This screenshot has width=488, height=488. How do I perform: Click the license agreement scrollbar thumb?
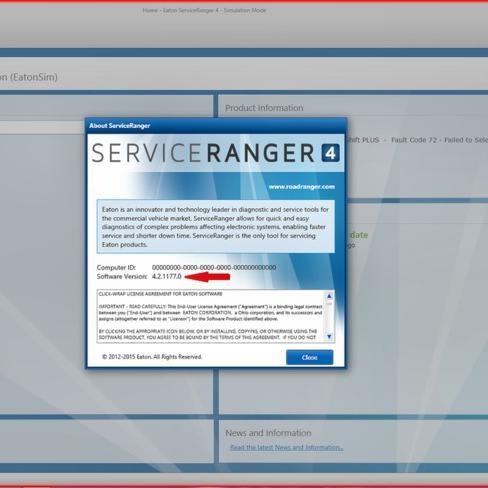point(329,304)
